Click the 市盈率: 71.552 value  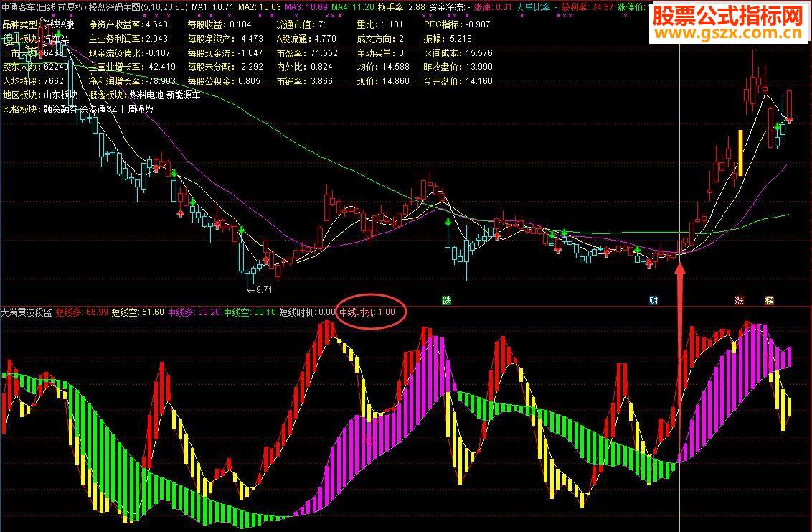(x=307, y=53)
